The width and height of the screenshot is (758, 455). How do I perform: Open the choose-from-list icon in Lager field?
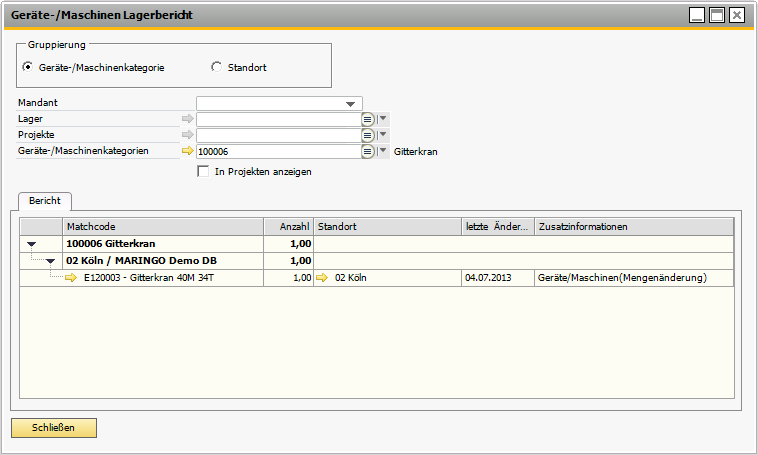pyautogui.click(x=368, y=119)
